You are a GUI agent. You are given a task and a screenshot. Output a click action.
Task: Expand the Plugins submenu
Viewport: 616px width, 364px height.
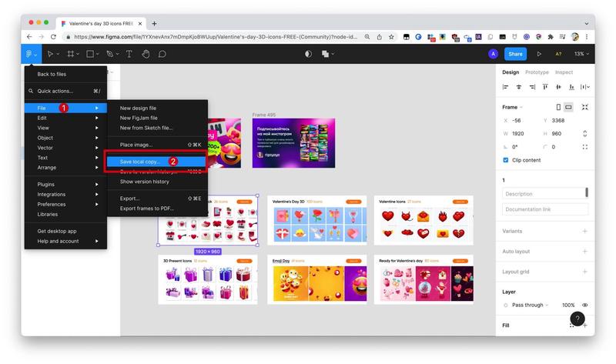click(x=65, y=184)
